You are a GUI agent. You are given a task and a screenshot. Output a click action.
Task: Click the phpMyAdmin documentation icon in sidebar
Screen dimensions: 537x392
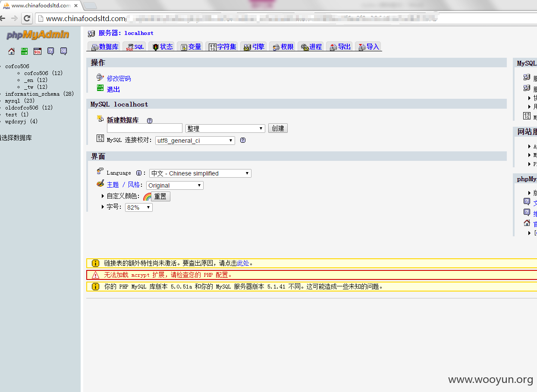point(50,51)
